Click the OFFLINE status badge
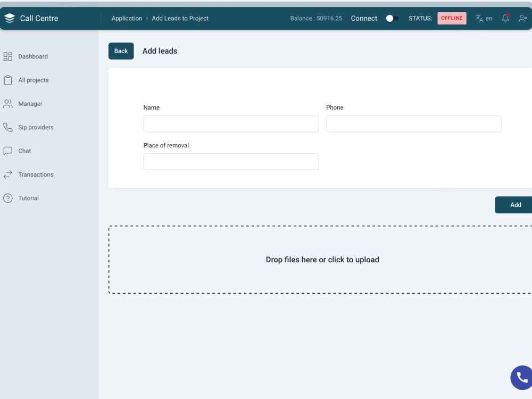The width and height of the screenshot is (532, 399). pos(452,18)
